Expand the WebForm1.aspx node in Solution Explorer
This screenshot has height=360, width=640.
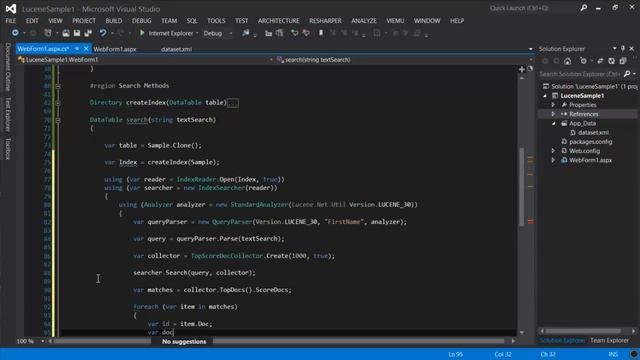[553, 160]
